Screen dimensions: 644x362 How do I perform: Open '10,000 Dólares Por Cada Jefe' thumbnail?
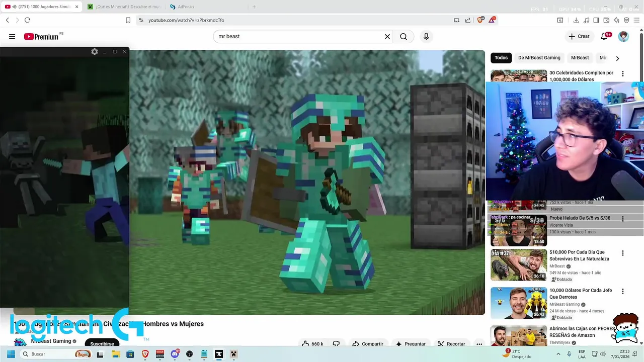(x=519, y=303)
